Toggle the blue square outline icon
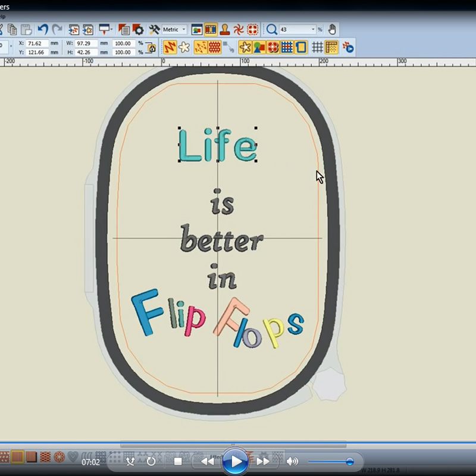Screen dimensions: 476x476 (301, 48)
